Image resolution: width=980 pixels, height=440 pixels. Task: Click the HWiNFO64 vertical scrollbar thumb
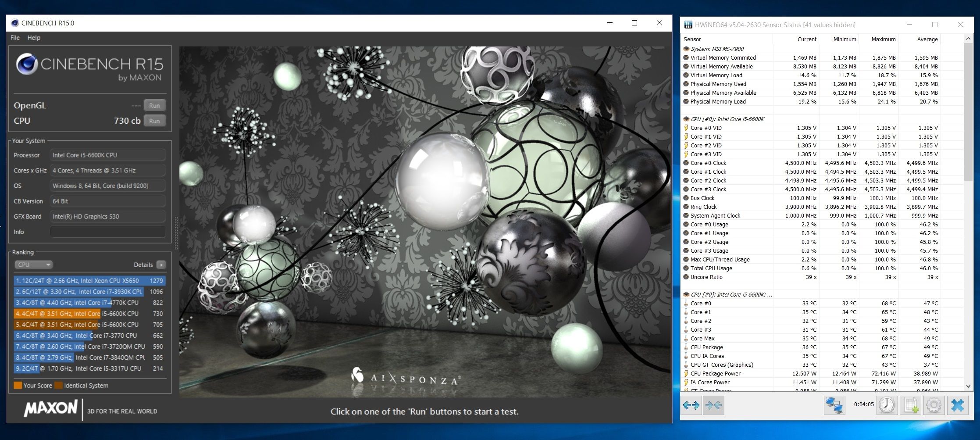[x=968, y=112]
